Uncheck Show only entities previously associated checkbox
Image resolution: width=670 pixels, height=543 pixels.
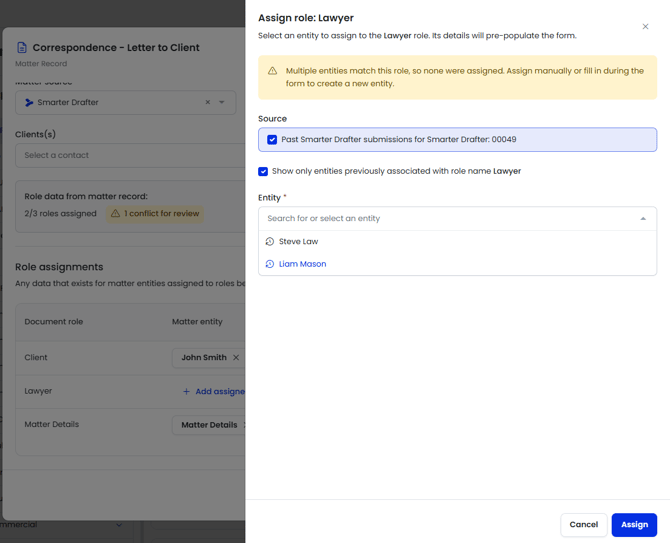click(x=263, y=171)
